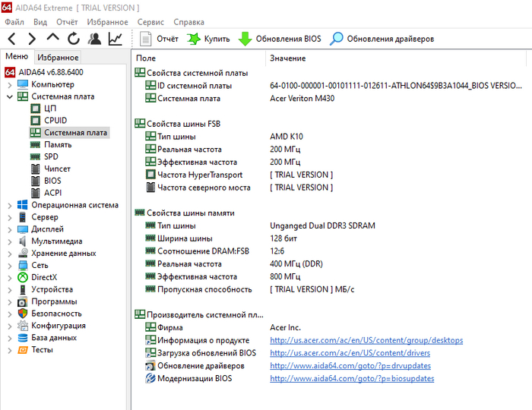Select the ЦП item in tree
Screen dimensions: 532x410
[50, 109]
